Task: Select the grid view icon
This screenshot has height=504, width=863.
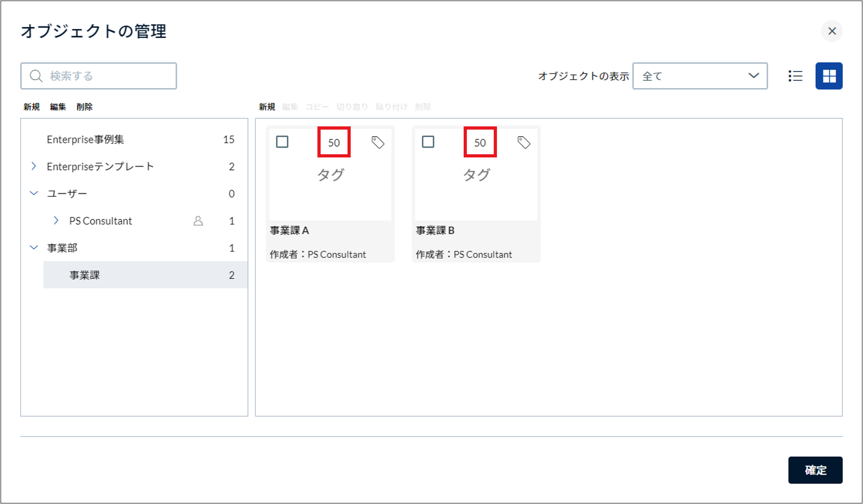Action: (x=829, y=76)
